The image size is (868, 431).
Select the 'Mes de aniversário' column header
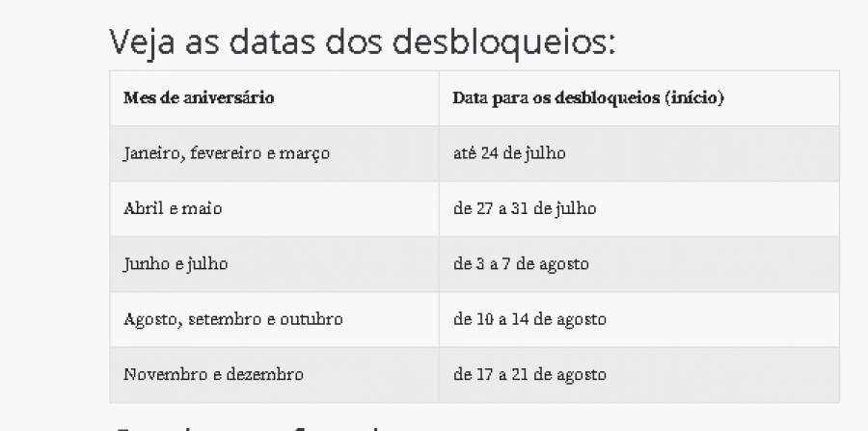(x=274, y=98)
